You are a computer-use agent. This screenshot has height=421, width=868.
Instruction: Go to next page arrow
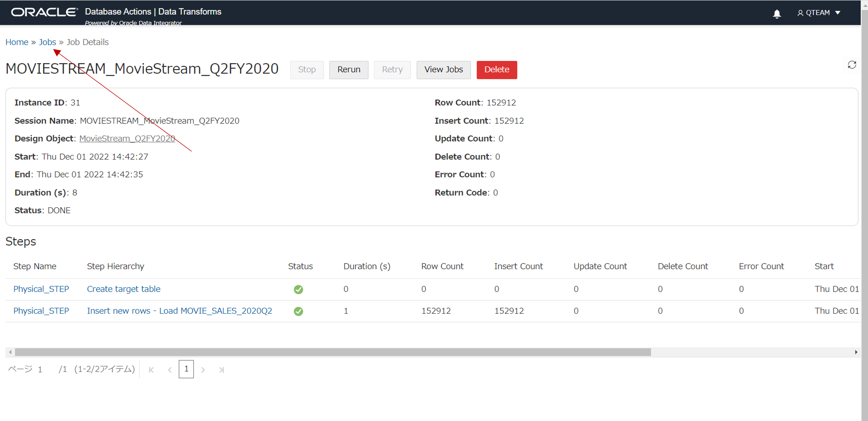click(203, 370)
